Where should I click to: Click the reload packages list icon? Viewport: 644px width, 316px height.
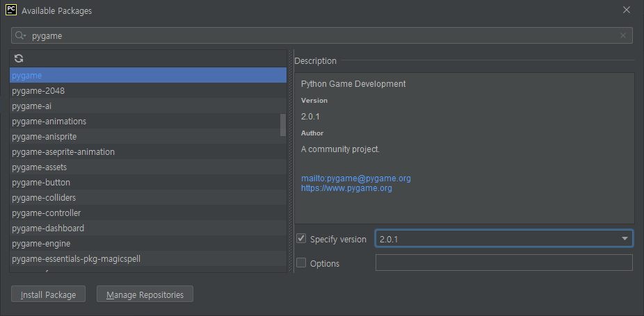[x=19, y=58]
